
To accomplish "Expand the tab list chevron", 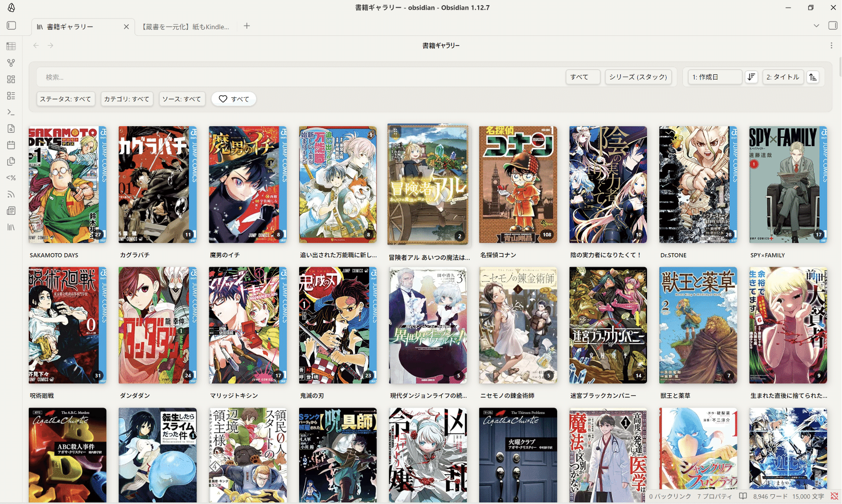I will [816, 26].
